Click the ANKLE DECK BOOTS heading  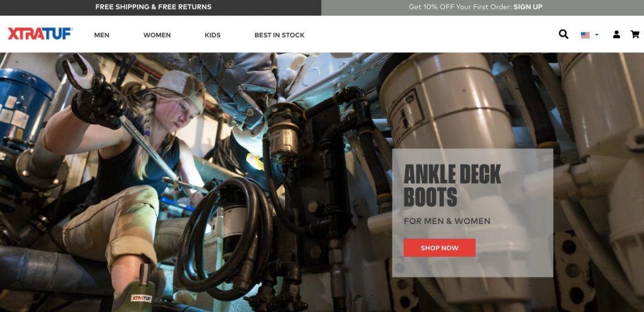452,186
